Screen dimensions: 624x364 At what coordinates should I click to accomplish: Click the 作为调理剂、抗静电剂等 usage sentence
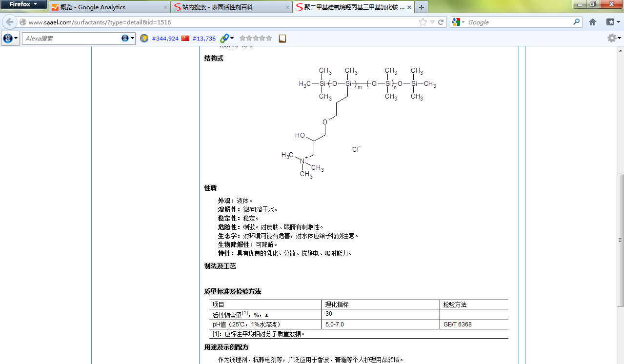(x=311, y=360)
